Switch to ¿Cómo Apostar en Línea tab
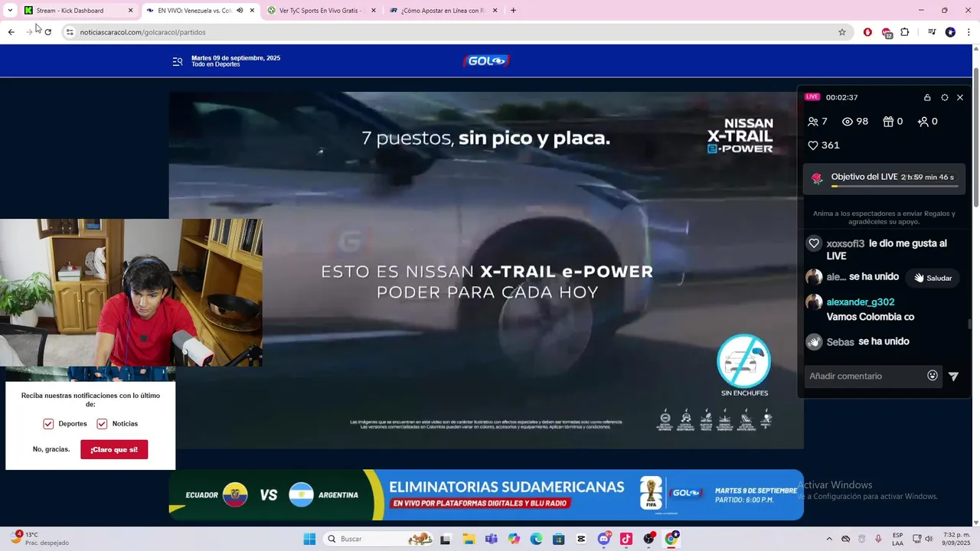980x551 pixels. point(443,11)
